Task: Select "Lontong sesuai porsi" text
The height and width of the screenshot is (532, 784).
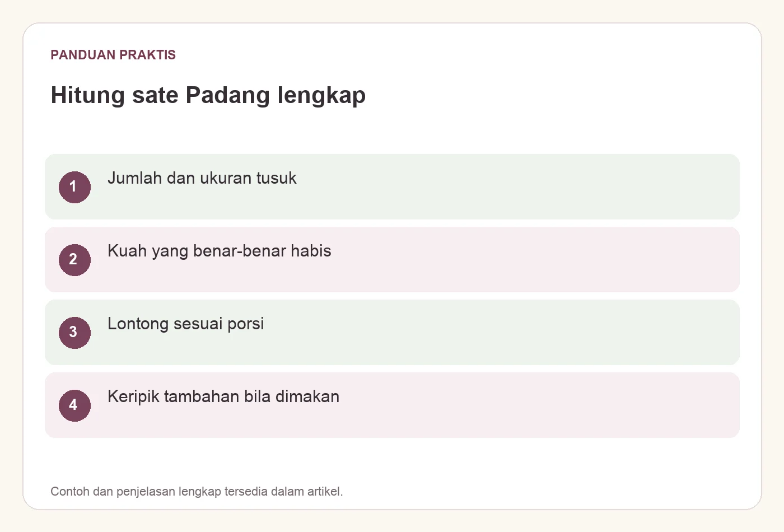Action: tap(186, 324)
